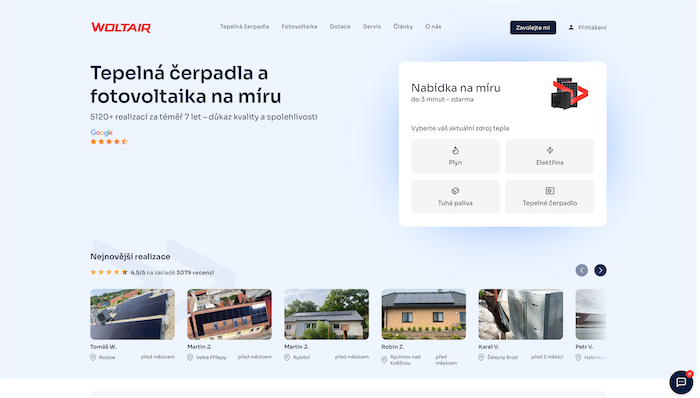
Task: Open the Dotace page
Action: click(x=340, y=27)
